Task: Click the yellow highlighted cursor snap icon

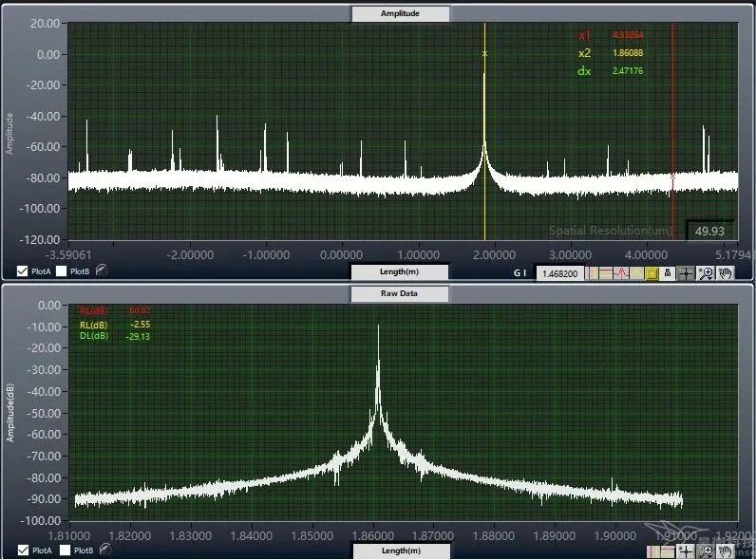Action: tap(652, 273)
